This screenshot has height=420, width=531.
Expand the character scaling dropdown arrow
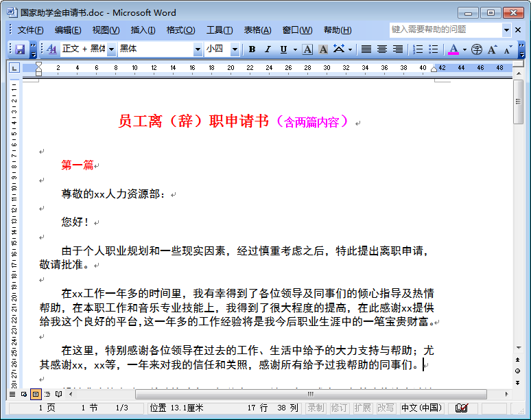coord(350,49)
